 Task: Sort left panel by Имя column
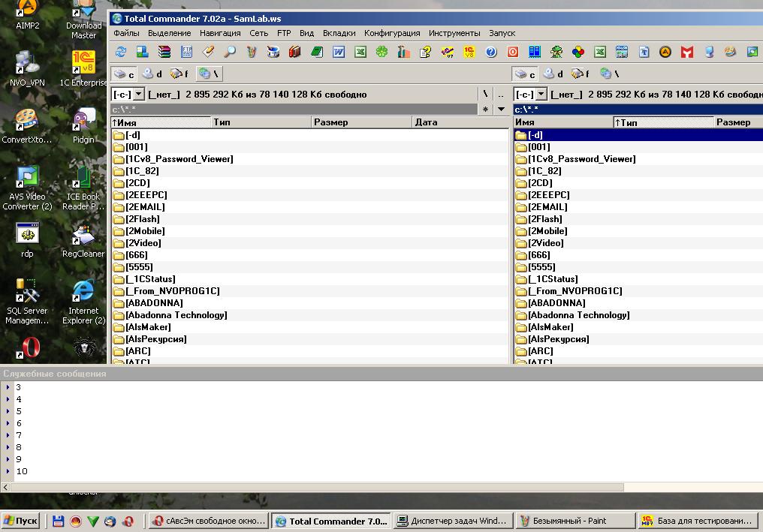161,122
